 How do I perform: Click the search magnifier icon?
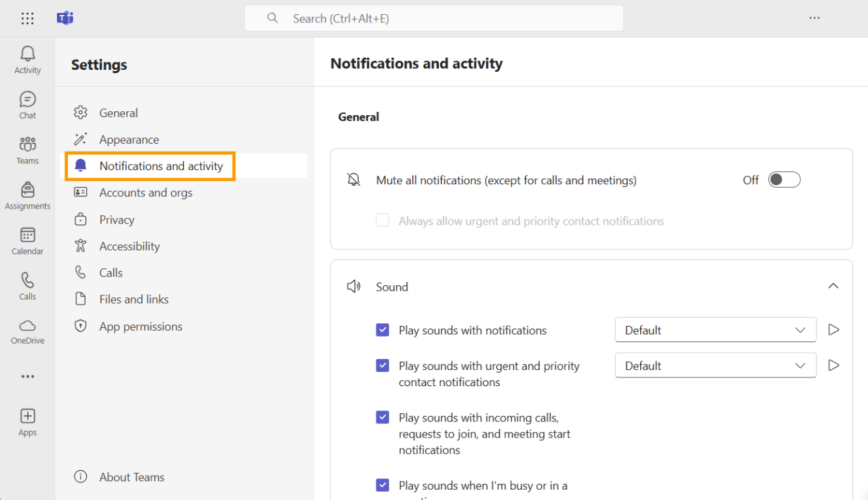point(273,18)
